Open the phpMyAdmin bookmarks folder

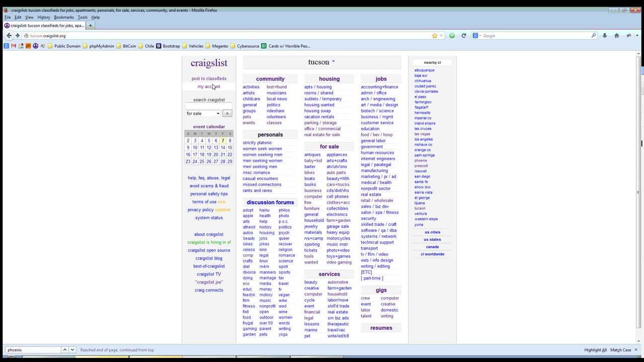(98, 46)
